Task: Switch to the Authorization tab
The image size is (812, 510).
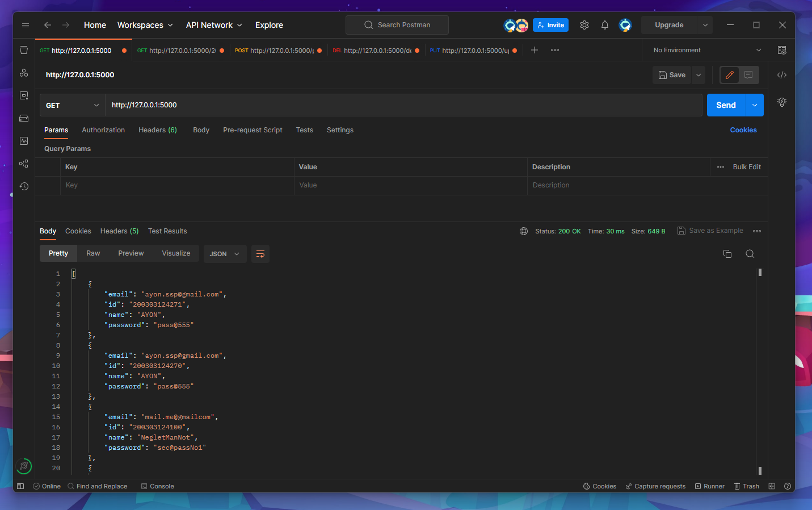Action: 103,130
